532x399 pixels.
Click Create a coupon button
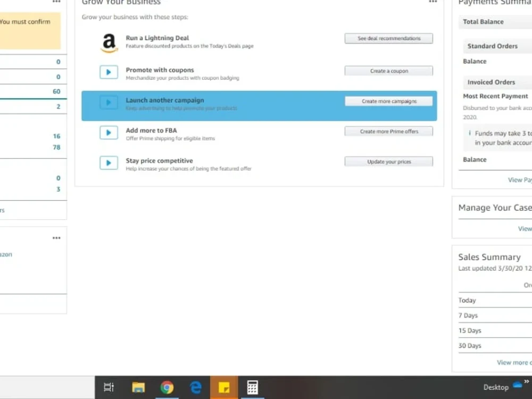point(389,71)
